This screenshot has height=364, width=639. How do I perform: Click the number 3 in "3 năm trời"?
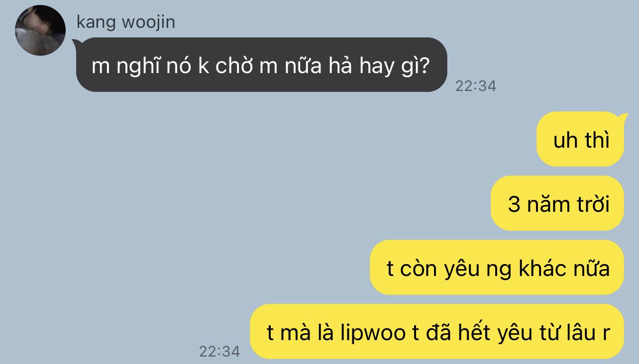[514, 204]
